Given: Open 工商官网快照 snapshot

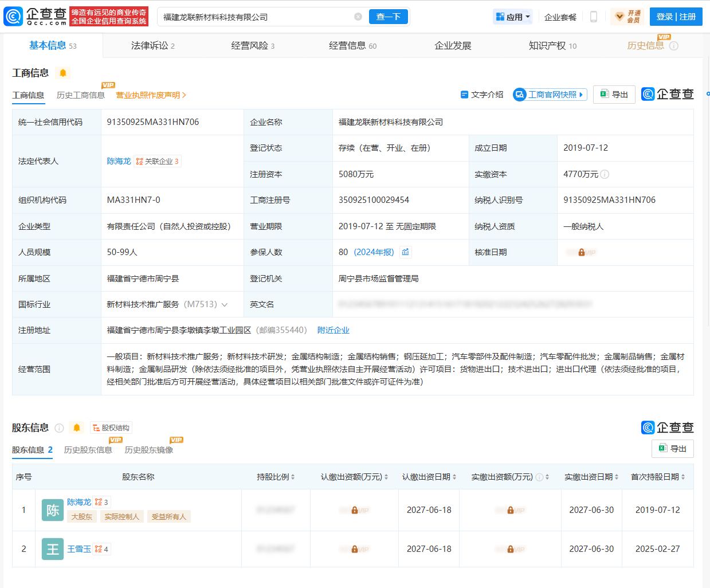Looking at the screenshot, I should (550, 95).
